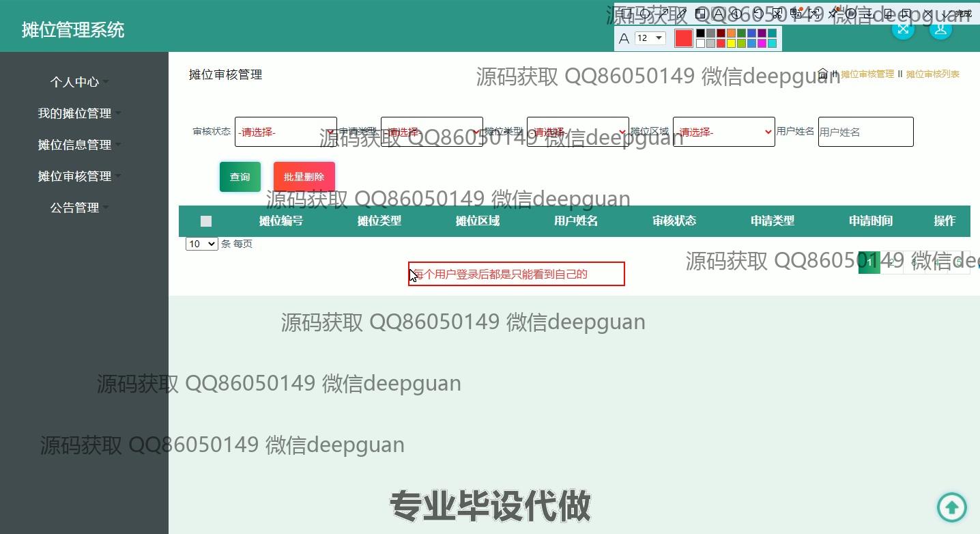This screenshot has width=980, height=534.
Task: Open the rows-per-page 10 dropdown
Action: pyautogui.click(x=202, y=244)
